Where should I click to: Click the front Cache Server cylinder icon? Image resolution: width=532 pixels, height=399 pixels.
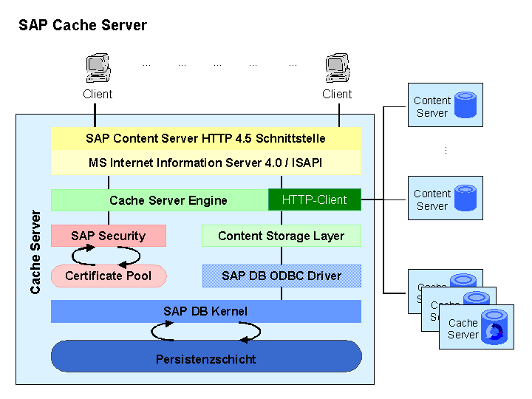point(494,327)
